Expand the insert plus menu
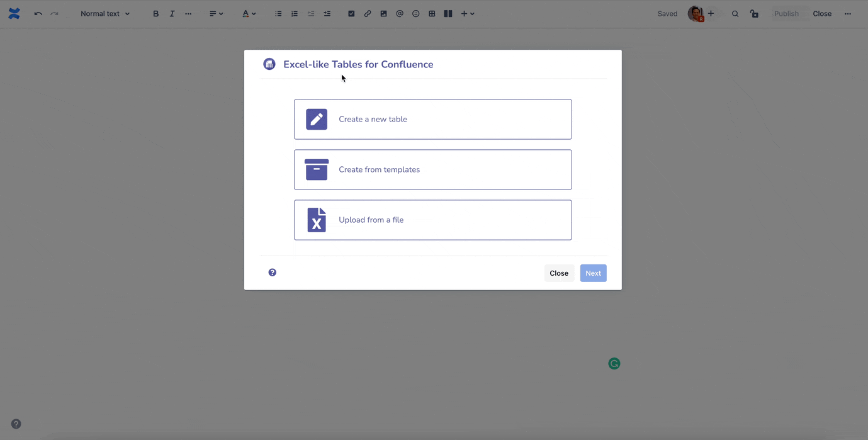Image resolution: width=868 pixels, height=440 pixels. point(467,14)
